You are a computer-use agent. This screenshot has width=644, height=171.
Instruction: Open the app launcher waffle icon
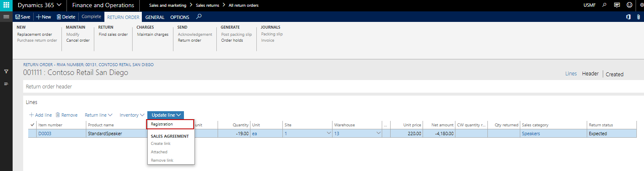pos(6,5)
